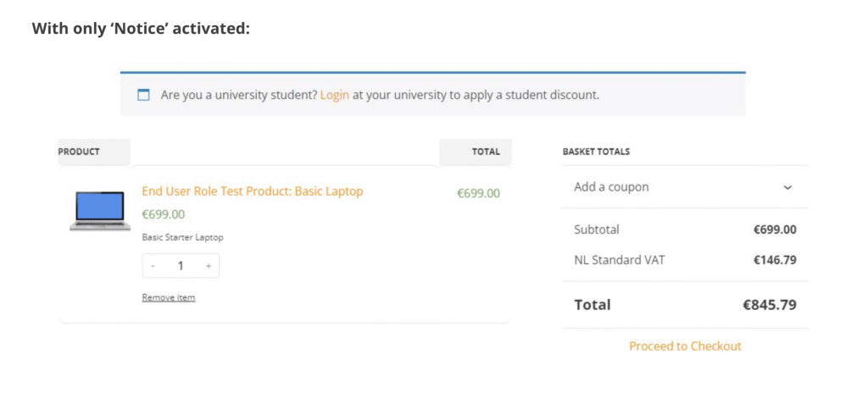Increase quantity with the plus button
This screenshot has height=398, width=868.
[x=209, y=266]
